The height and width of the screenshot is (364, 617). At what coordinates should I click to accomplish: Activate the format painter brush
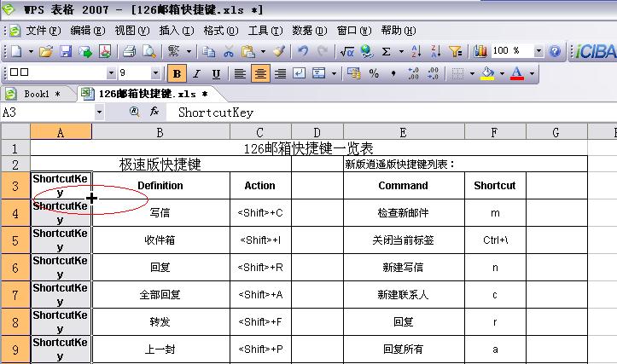pos(279,51)
